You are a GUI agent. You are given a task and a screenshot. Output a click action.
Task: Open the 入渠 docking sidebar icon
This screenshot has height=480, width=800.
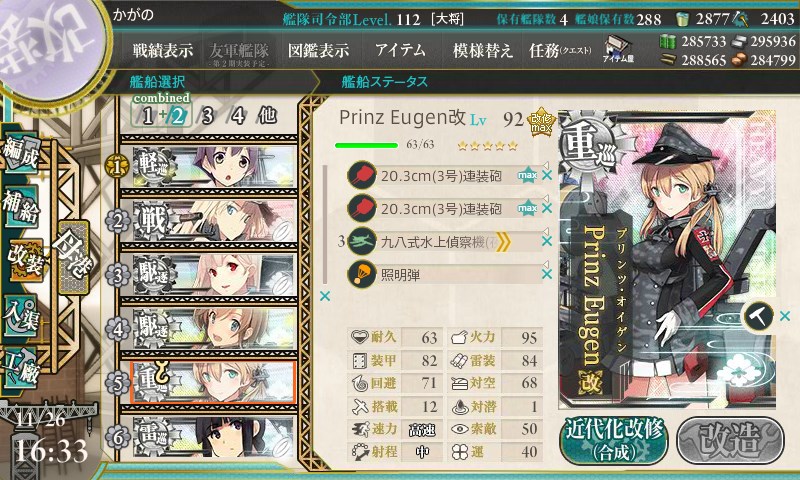[21, 316]
